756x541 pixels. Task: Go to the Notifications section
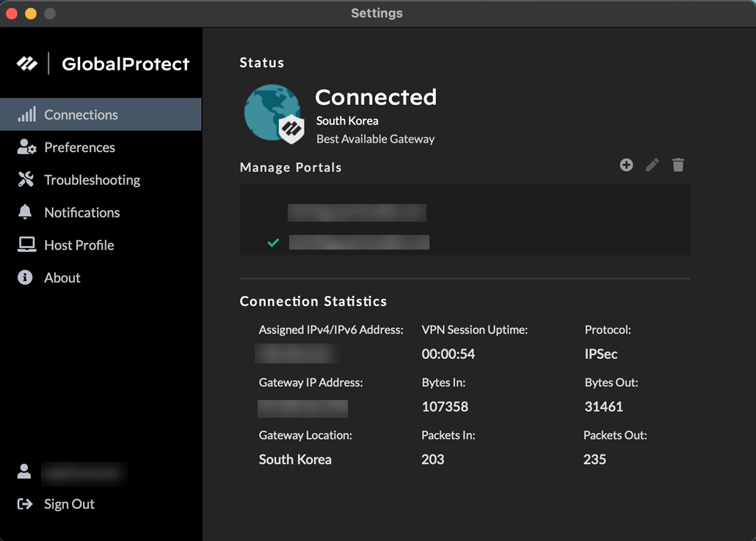pos(81,212)
